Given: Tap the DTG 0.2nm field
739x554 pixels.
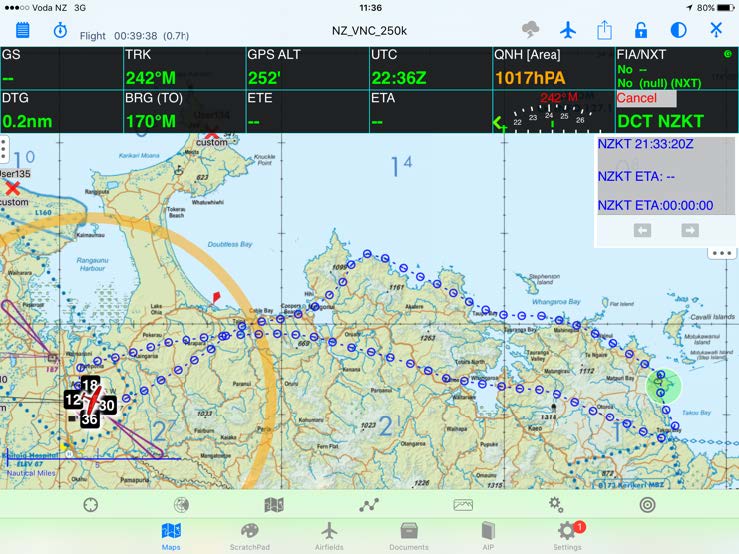Looking at the screenshot, I should tap(61, 111).
